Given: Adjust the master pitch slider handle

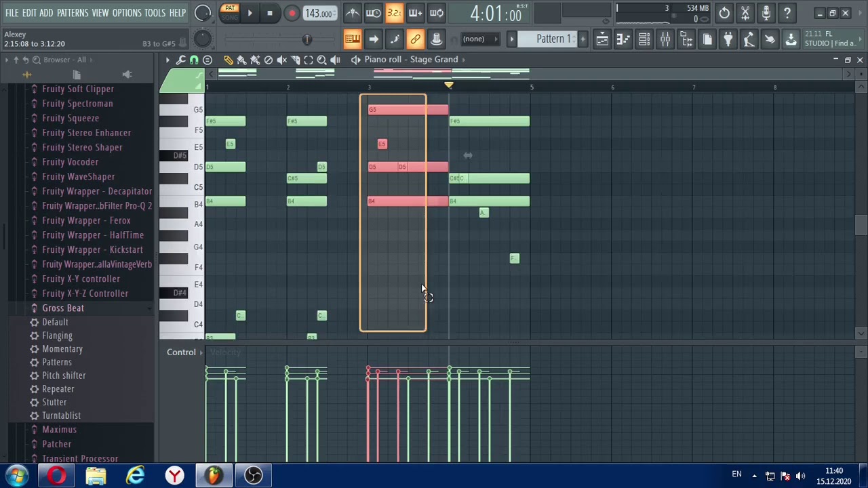Looking at the screenshot, I should click(x=307, y=39).
